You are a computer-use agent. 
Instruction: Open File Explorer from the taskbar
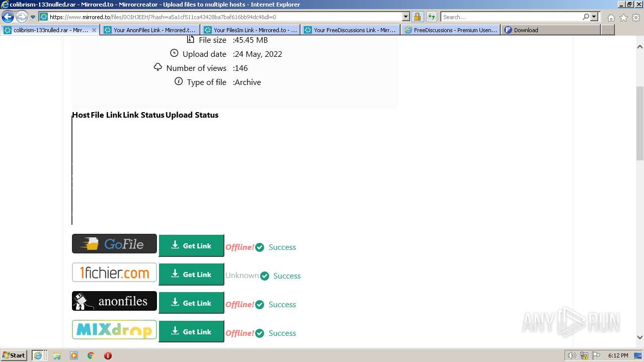point(57,355)
